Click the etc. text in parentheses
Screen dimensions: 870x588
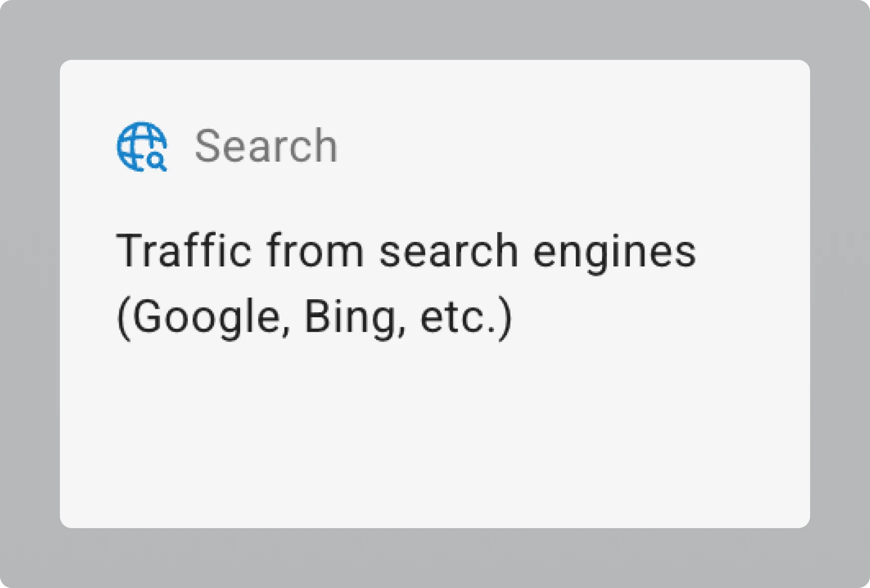[x=458, y=317]
